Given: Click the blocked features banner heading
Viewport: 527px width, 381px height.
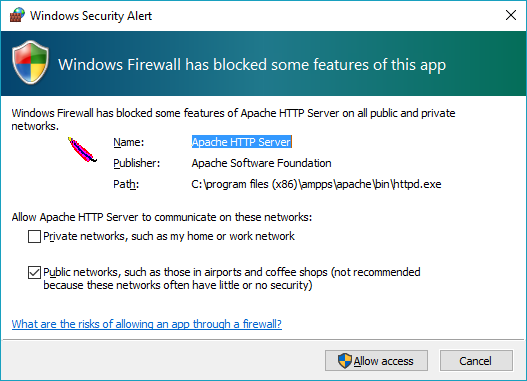Looking at the screenshot, I should 252,65.
